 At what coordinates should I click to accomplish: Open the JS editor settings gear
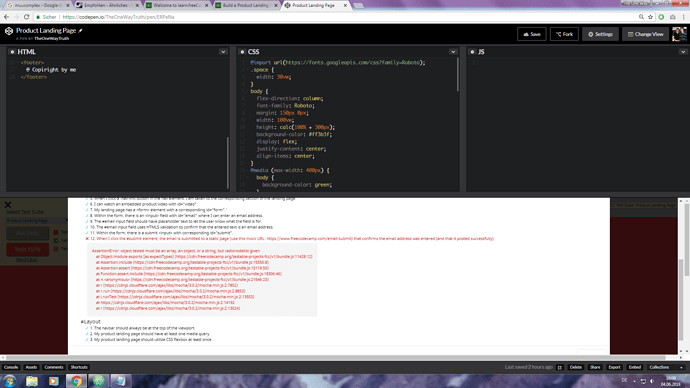click(x=472, y=52)
